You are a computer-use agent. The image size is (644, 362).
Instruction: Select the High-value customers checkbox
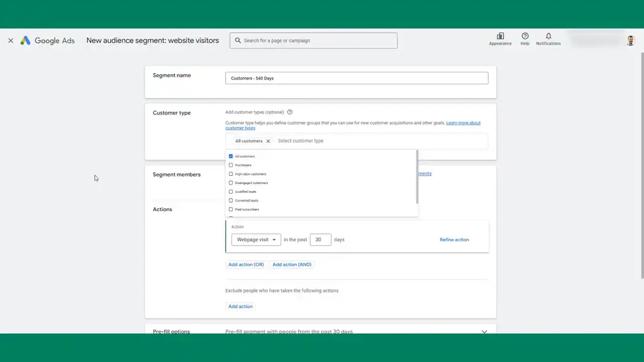click(231, 173)
